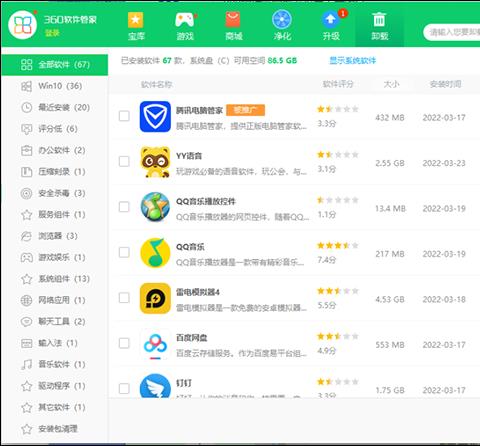
Task: Click the 2.55 GB size value
Action: tap(390, 163)
